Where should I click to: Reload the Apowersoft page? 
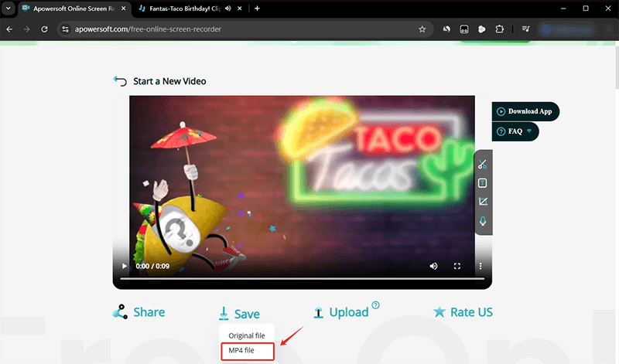(45, 29)
